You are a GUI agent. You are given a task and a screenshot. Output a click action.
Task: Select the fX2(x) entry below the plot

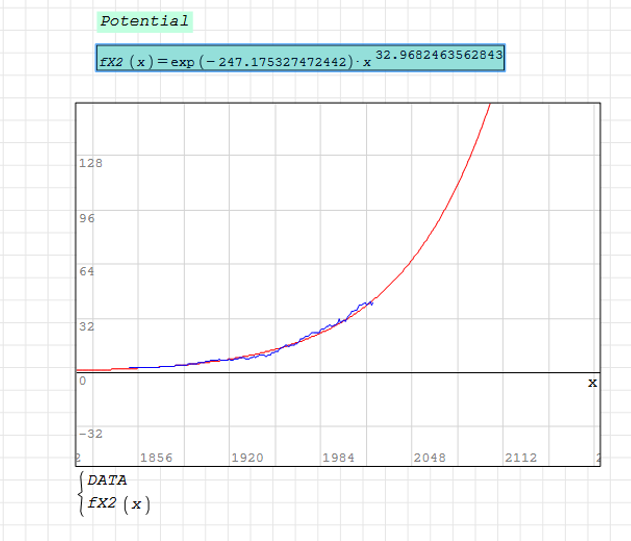[119, 504]
